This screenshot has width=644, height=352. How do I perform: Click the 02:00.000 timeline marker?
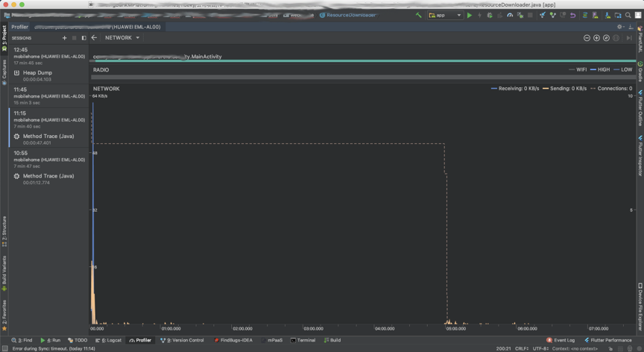click(242, 329)
